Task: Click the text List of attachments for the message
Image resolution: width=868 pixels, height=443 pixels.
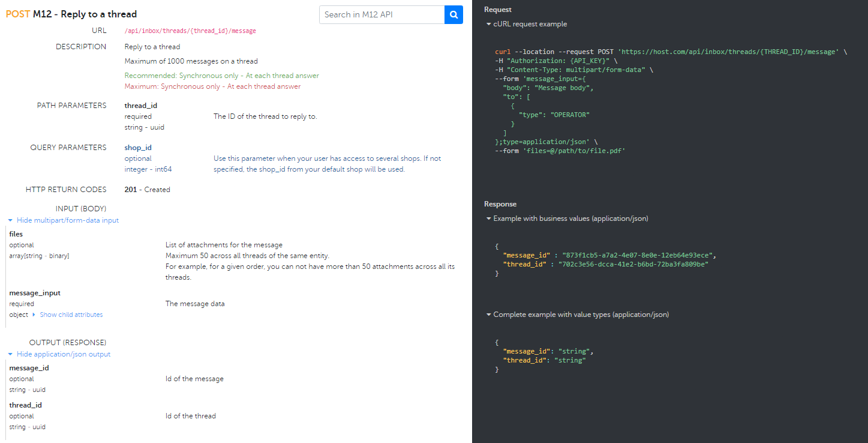Action: 224,245
